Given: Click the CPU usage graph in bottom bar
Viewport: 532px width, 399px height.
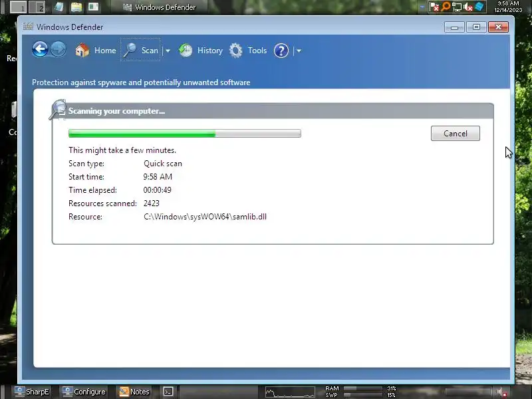Looking at the screenshot, I should pos(290,392).
